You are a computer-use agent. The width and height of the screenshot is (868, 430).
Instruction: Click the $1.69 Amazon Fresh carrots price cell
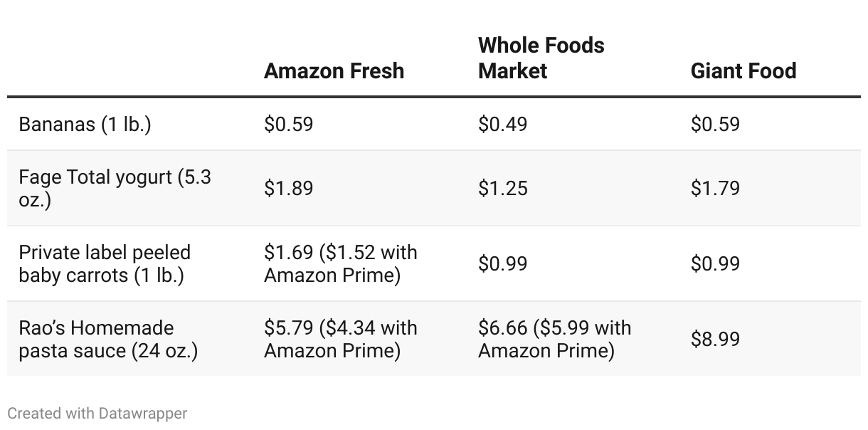pos(340,263)
